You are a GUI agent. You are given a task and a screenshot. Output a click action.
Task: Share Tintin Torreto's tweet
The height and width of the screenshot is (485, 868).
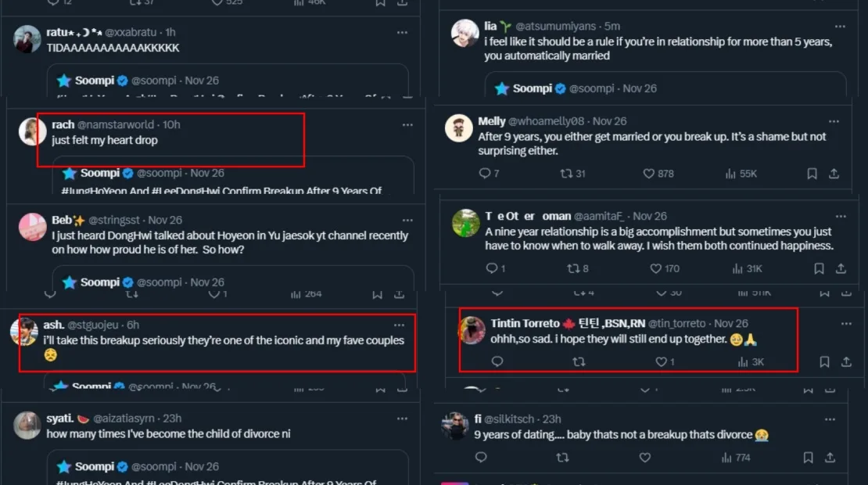pyautogui.click(x=846, y=362)
